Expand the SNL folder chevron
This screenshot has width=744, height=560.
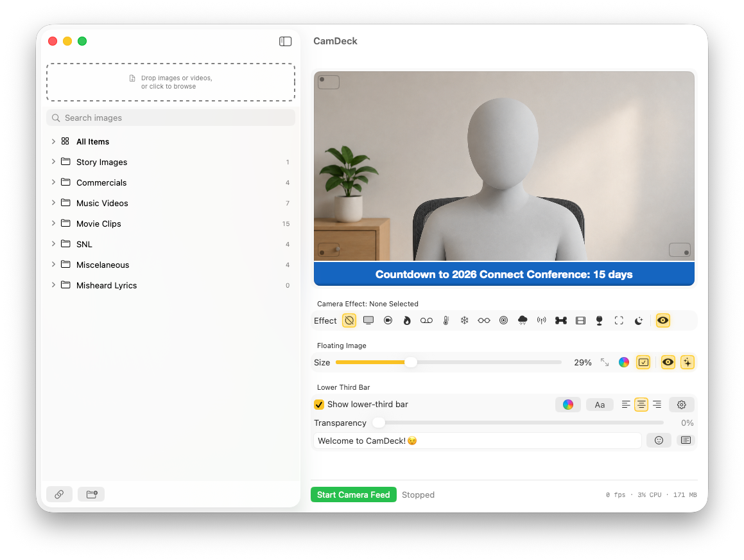tap(54, 244)
